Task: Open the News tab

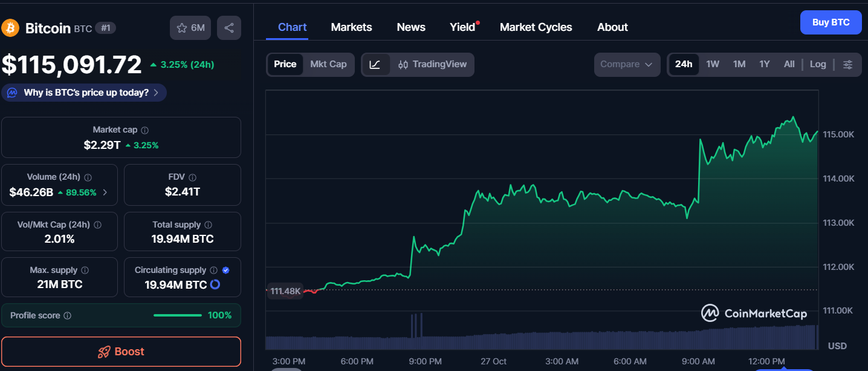Action: (x=411, y=27)
